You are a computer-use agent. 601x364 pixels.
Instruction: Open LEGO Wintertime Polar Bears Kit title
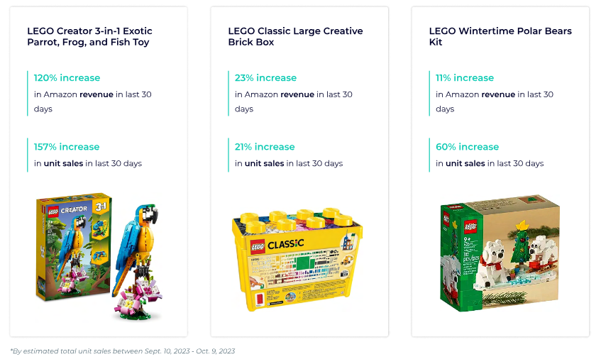coord(500,36)
